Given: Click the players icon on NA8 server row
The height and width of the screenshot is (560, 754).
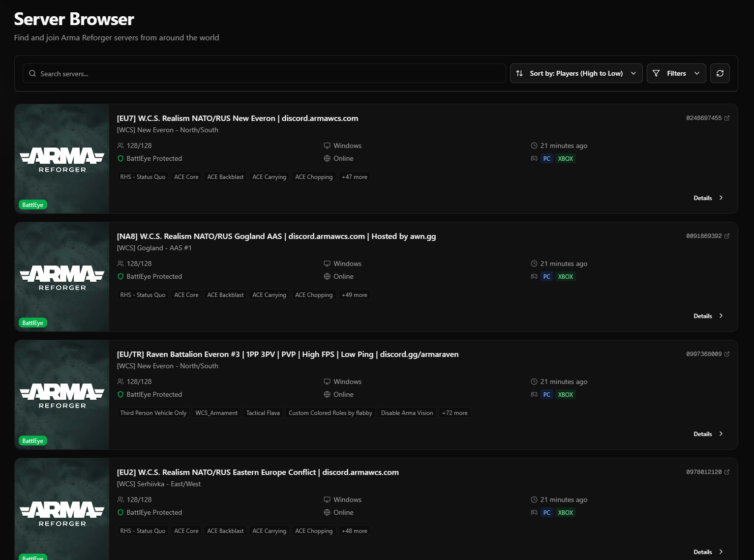Looking at the screenshot, I should point(121,264).
